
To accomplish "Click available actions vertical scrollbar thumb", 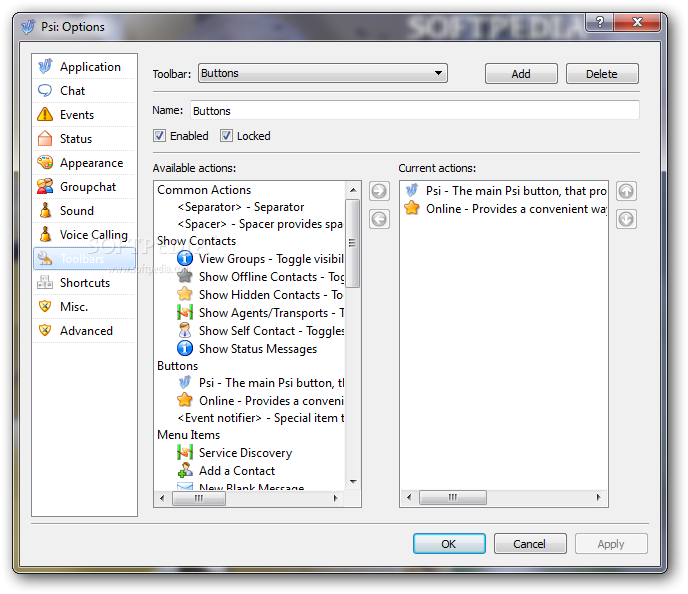I will click(352, 243).
